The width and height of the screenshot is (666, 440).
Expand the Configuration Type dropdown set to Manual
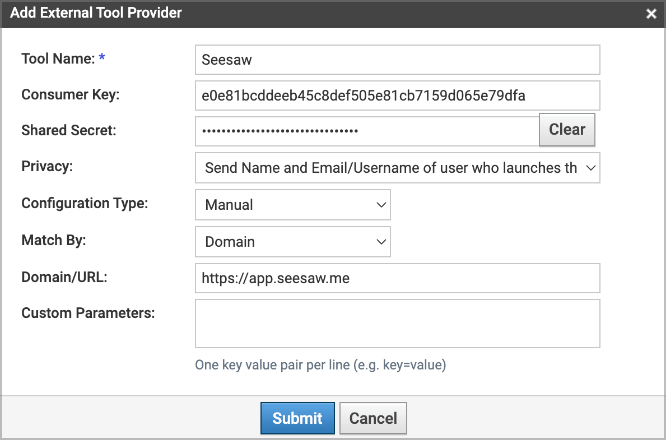point(292,205)
